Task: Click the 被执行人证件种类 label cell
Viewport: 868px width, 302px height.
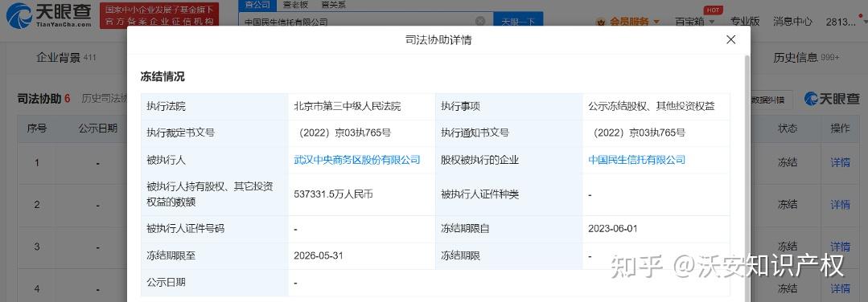Action: [509, 194]
